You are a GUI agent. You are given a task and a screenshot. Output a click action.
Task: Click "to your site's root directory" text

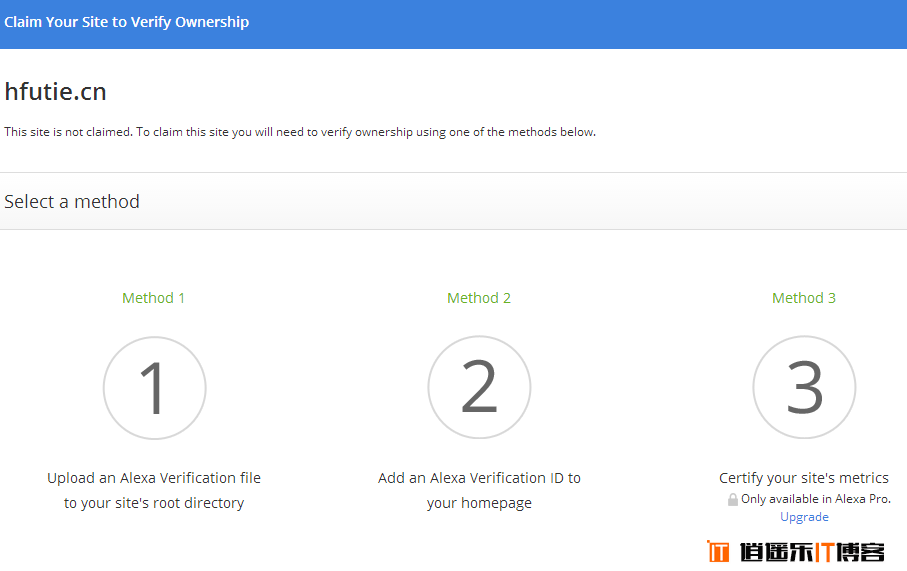[x=154, y=503]
